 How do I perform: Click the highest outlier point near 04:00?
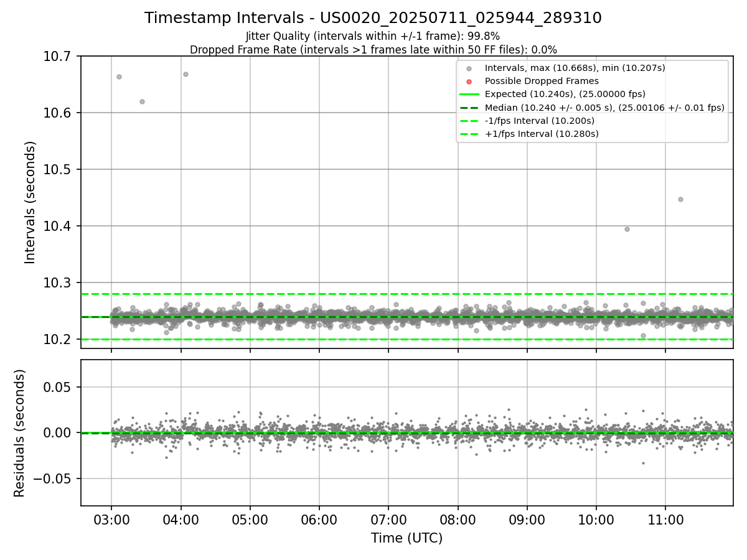(186, 74)
